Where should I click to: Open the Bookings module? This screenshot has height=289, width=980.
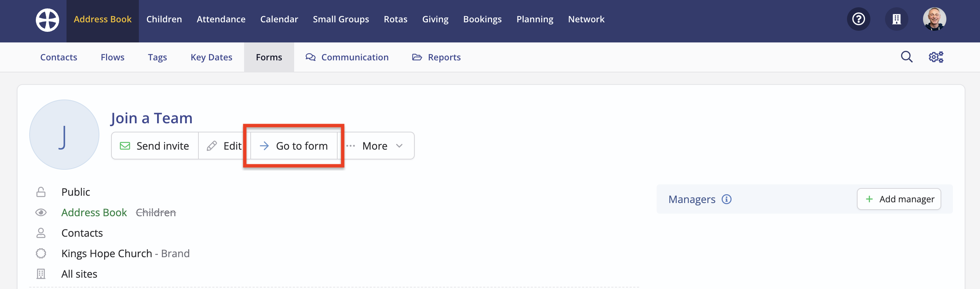pos(482,19)
